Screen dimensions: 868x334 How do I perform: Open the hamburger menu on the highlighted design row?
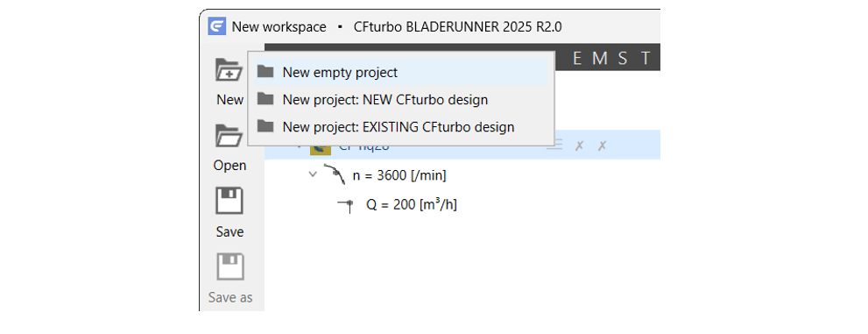[x=554, y=146]
